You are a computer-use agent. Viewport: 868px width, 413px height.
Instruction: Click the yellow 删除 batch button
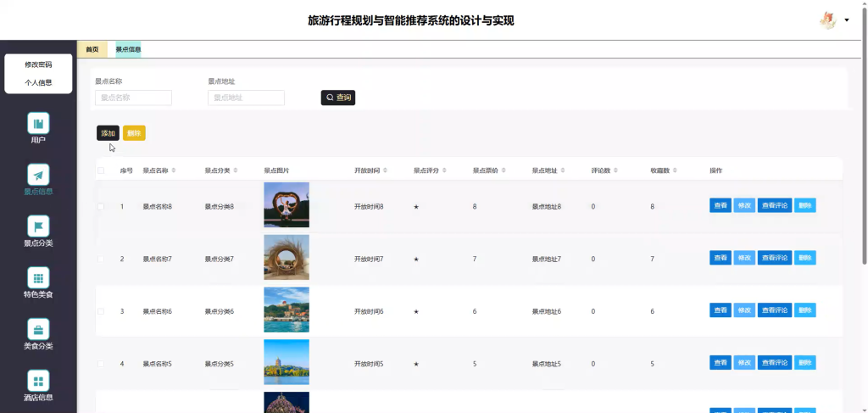click(134, 133)
